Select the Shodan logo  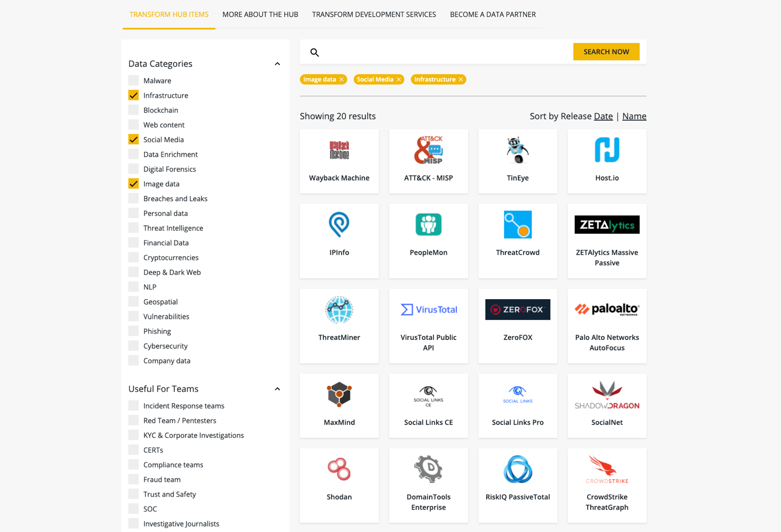click(x=339, y=469)
